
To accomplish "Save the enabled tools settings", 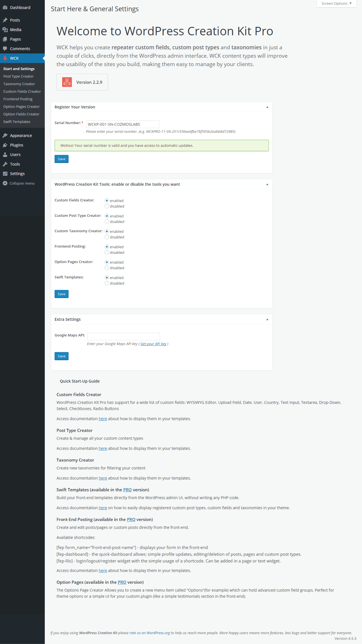I will (x=61, y=294).
